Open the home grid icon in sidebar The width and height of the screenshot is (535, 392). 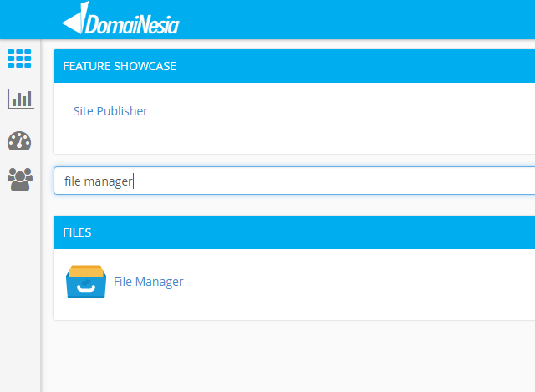click(x=19, y=59)
